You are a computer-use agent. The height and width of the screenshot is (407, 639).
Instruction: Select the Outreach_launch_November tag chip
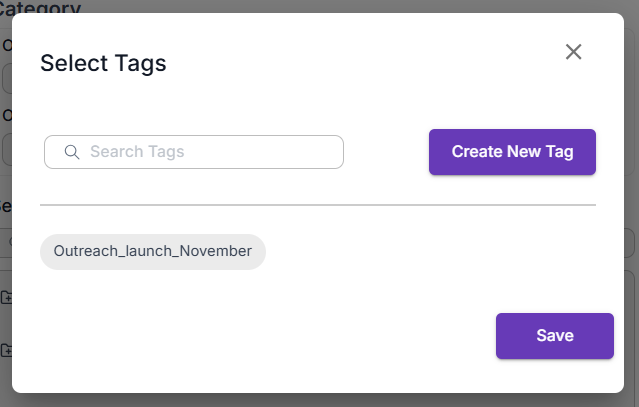click(x=153, y=251)
